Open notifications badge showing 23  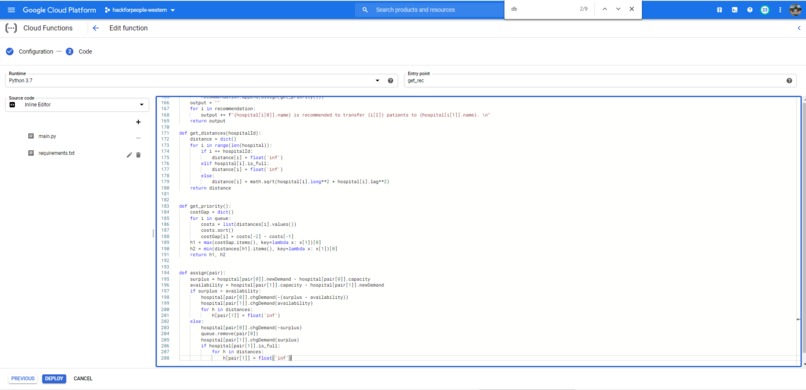[764, 10]
